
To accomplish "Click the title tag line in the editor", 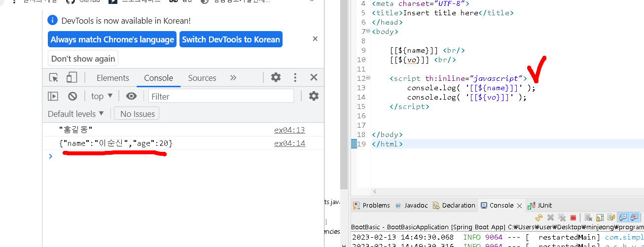I will (x=443, y=13).
